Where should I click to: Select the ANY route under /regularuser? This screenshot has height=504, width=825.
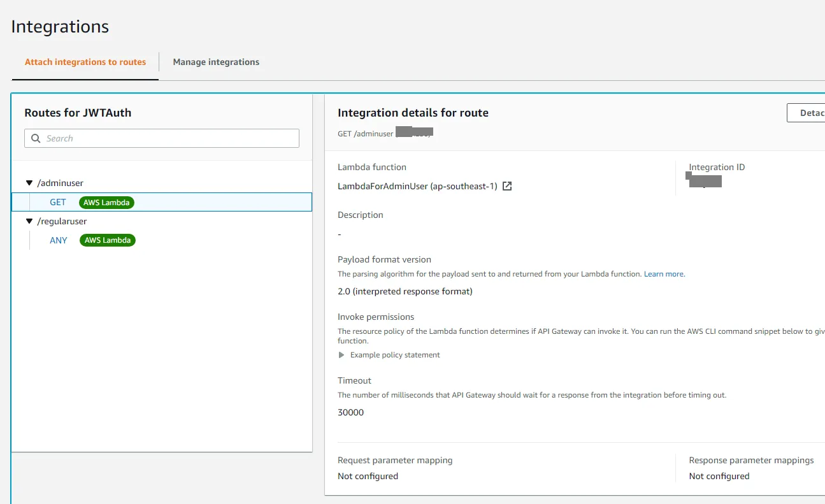[59, 240]
